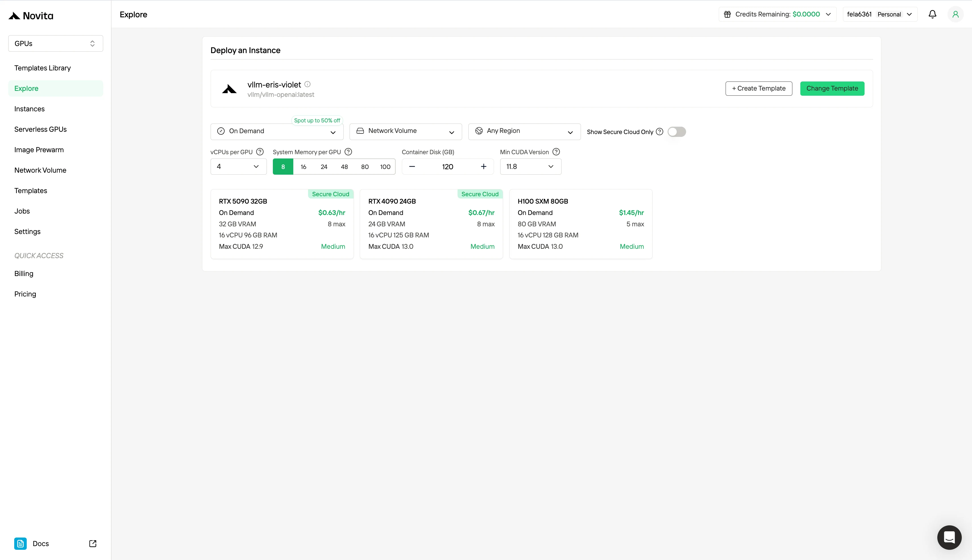Viewport: 972px width, 560px height.
Task: Open the GPUs product selector
Action: click(x=55, y=43)
